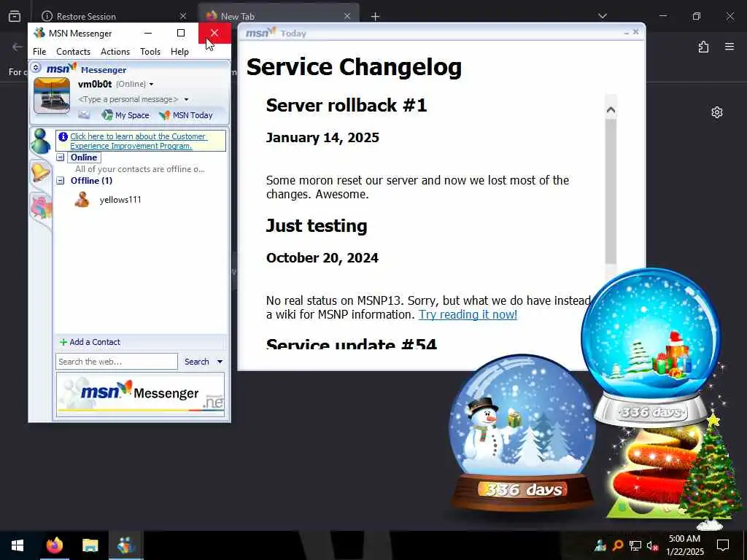Click the personal message field

[128, 99]
